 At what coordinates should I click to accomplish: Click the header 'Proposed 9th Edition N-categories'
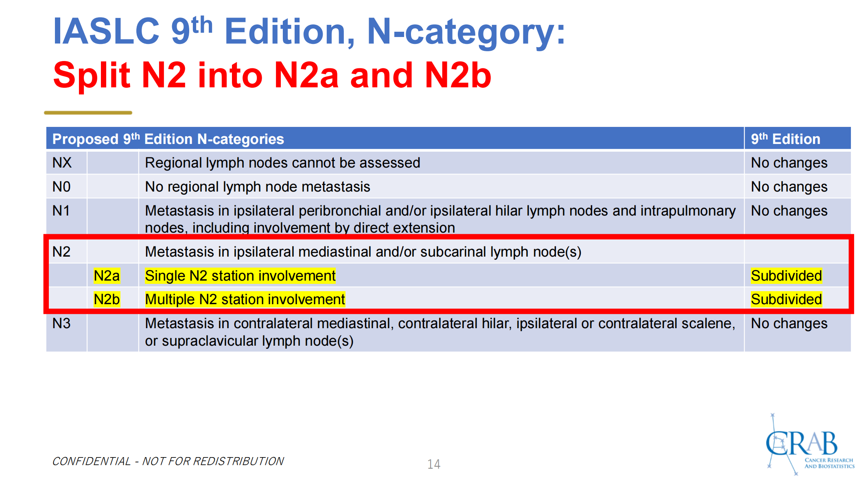coord(168,139)
